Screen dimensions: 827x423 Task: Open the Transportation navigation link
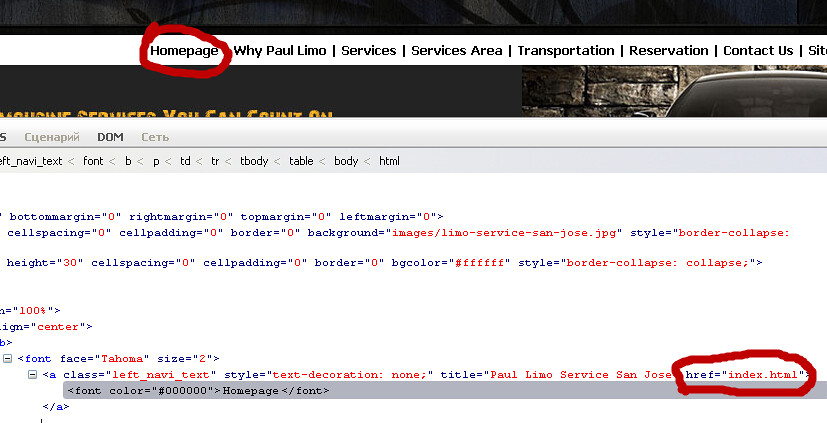tap(566, 51)
